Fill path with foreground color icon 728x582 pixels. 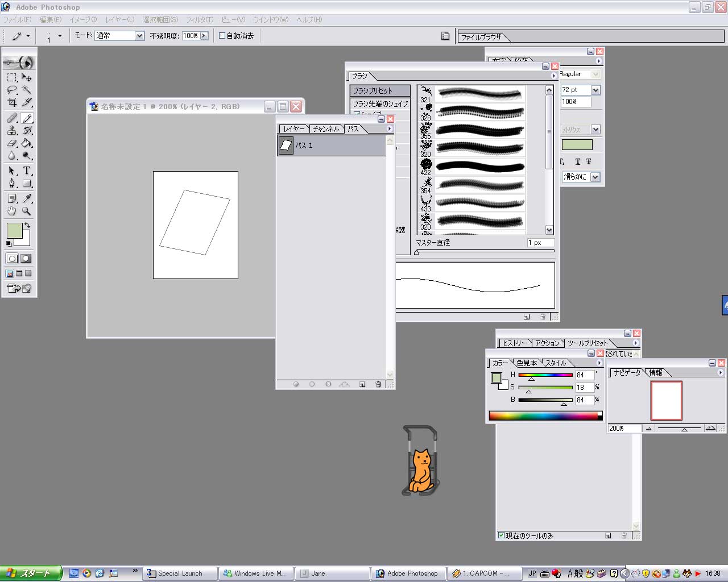click(x=296, y=384)
